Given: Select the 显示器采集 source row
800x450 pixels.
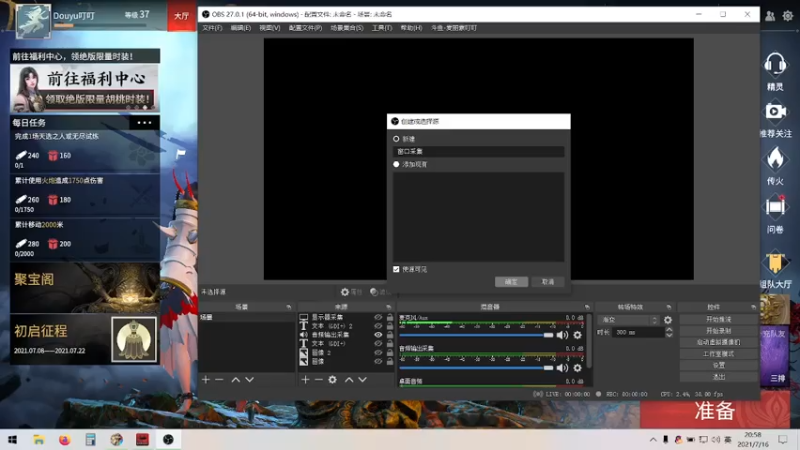Looking at the screenshot, I should point(346,317).
